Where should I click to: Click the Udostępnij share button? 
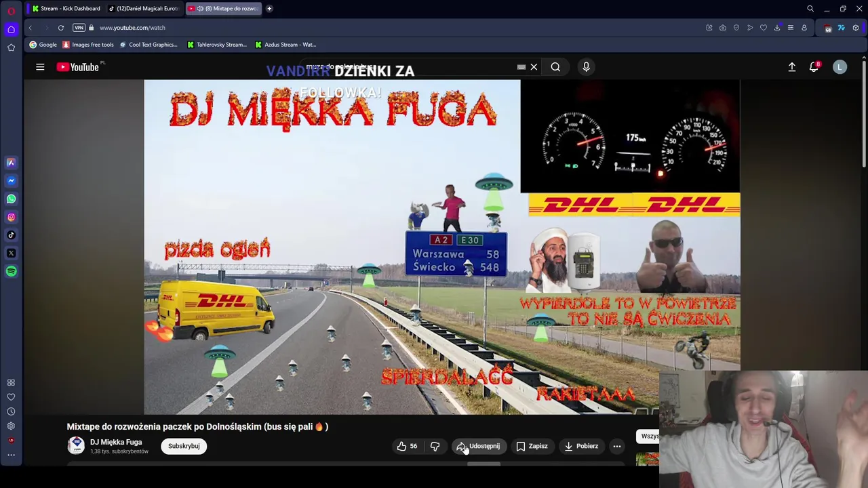click(x=479, y=446)
